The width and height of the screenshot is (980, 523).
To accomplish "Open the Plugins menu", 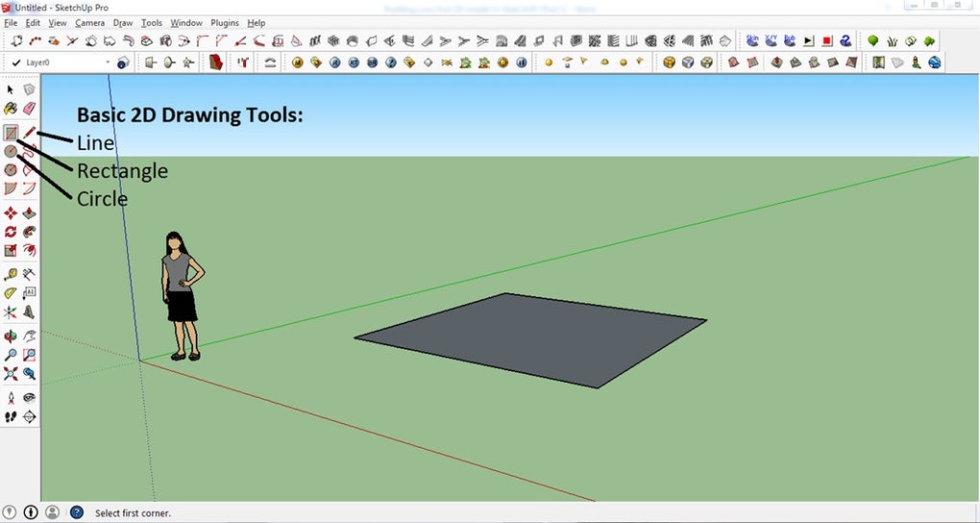I will point(225,22).
